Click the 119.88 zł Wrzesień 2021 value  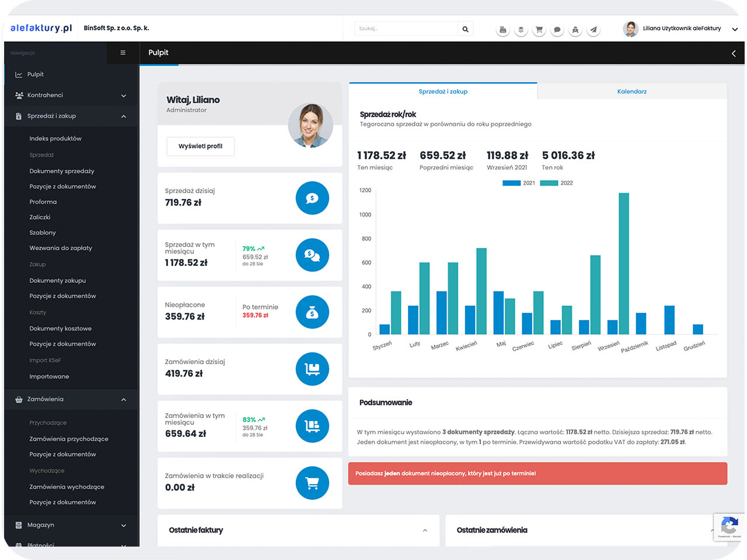click(x=507, y=156)
